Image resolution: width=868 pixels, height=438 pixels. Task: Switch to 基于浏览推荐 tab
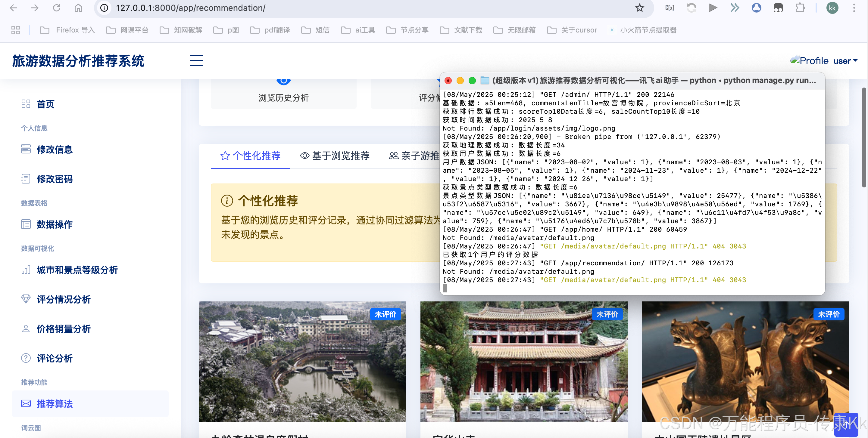tap(335, 156)
